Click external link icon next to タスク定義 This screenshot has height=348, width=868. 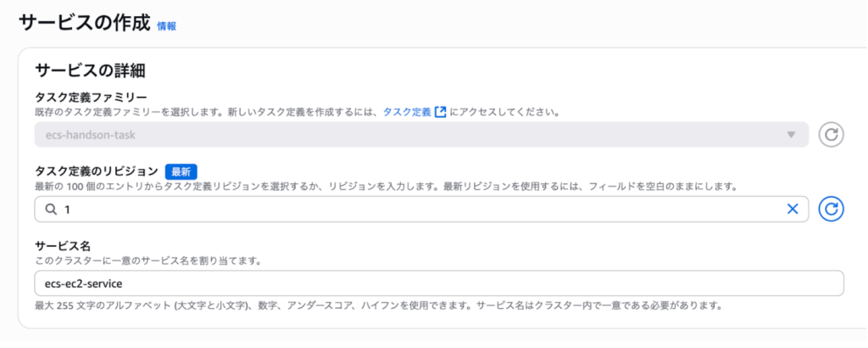point(440,111)
